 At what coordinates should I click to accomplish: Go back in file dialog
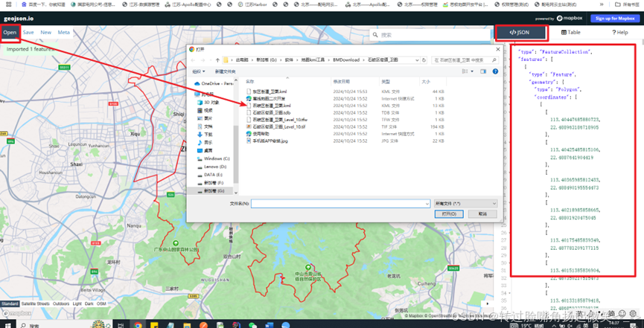click(193, 60)
